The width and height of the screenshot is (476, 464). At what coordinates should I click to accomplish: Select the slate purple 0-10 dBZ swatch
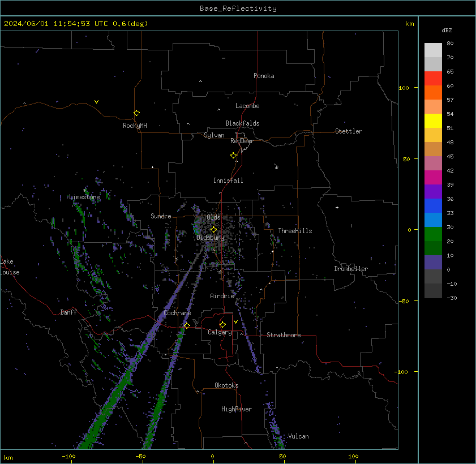click(433, 262)
